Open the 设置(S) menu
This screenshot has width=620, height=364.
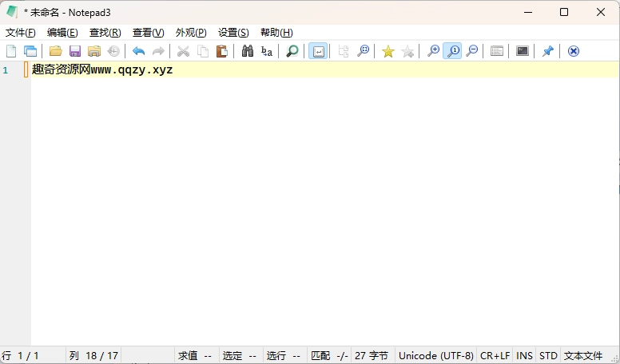click(x=233, y=33)
